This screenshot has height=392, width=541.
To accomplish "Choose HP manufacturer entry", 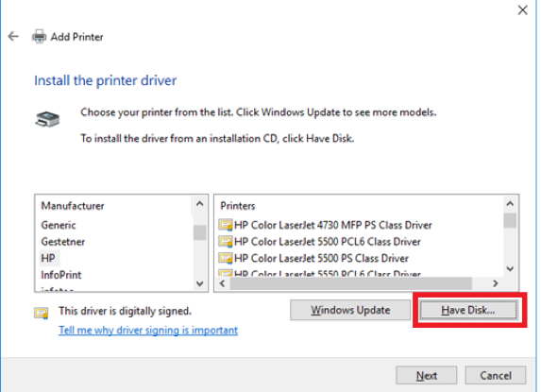I will point(48,258).
